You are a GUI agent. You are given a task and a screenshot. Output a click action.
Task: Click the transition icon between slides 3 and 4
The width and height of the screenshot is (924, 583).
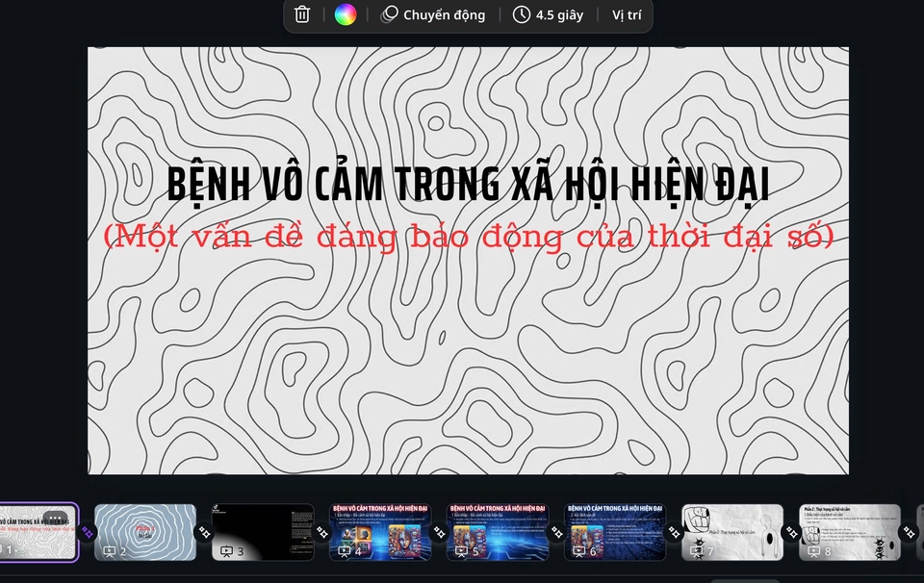[x=321, y=532]
